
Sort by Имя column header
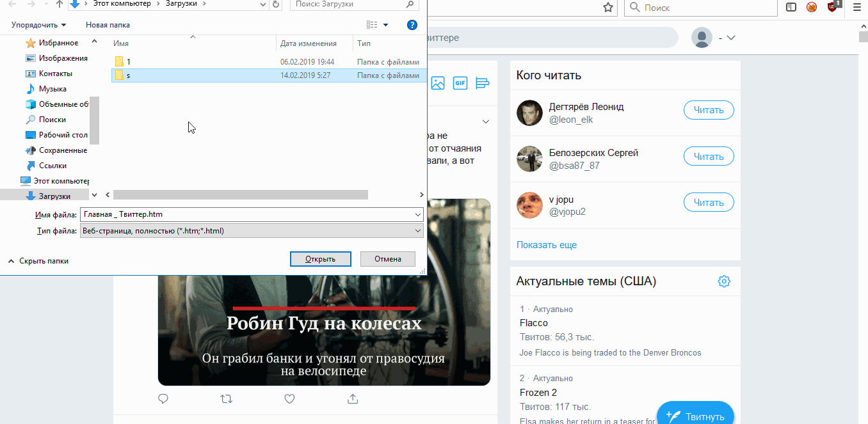121,43
